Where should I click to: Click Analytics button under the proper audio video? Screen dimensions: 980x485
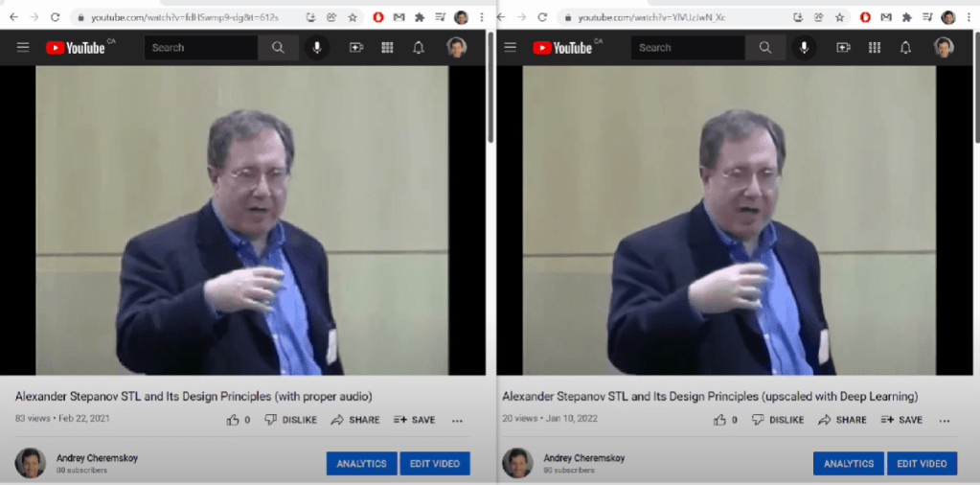(x=361, y=464)
